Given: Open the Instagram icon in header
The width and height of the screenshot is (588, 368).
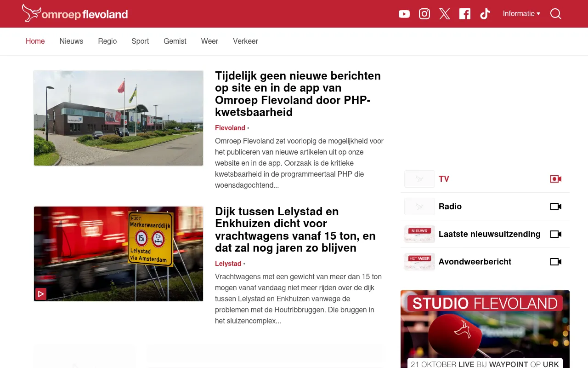Looking at the screenshot, I should 424,14.
